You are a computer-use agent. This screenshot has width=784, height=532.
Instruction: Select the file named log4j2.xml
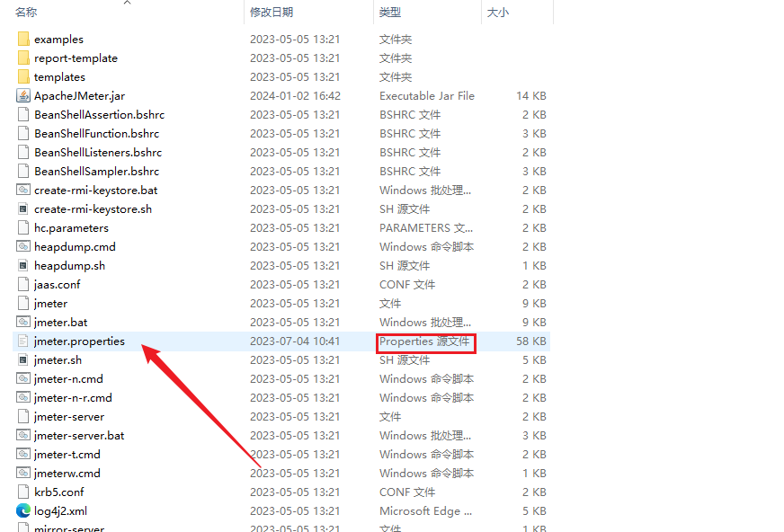point(60,510)
